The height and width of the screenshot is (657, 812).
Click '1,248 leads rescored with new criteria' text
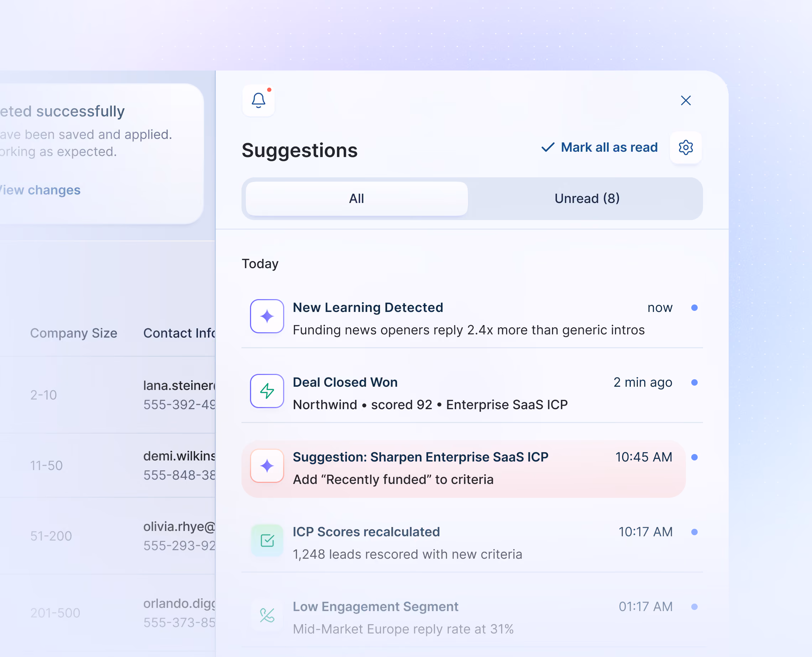[407, 554]
